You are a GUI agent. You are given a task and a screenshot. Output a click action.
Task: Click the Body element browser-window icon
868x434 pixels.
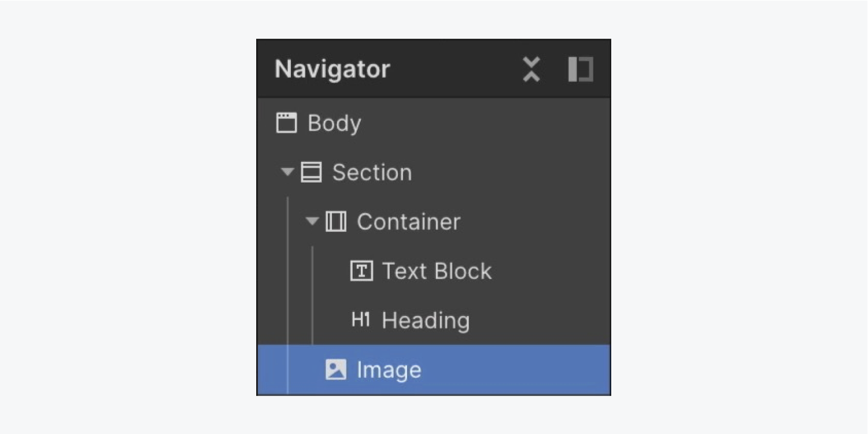(286, 123)
